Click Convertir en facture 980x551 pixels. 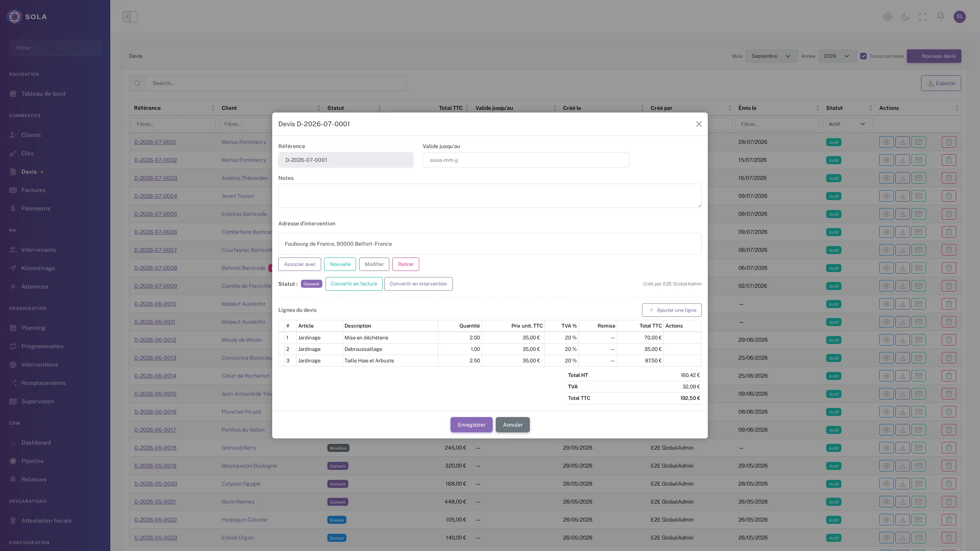[x=354, y=284]
